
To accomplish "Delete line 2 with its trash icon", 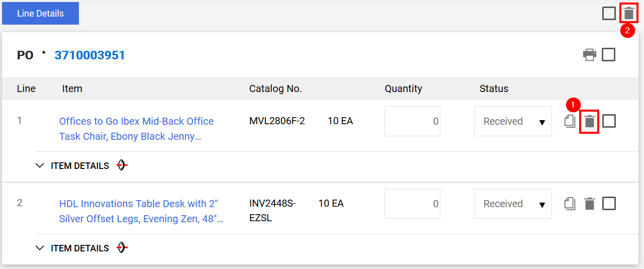I will 589,204.
